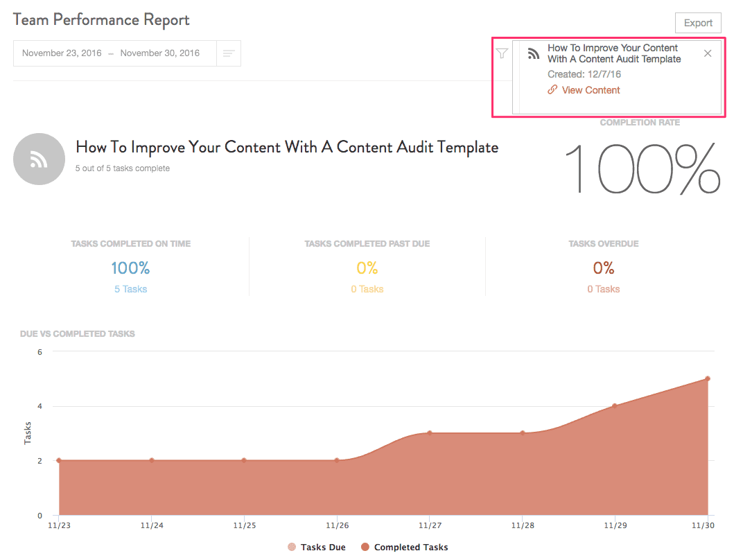Click the 100% completion rate figure

tap(643, 169)
